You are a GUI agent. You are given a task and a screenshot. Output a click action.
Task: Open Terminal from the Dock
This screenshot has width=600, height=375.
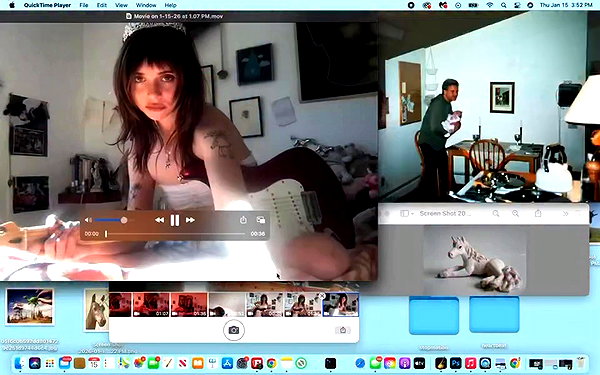(330, 363)
